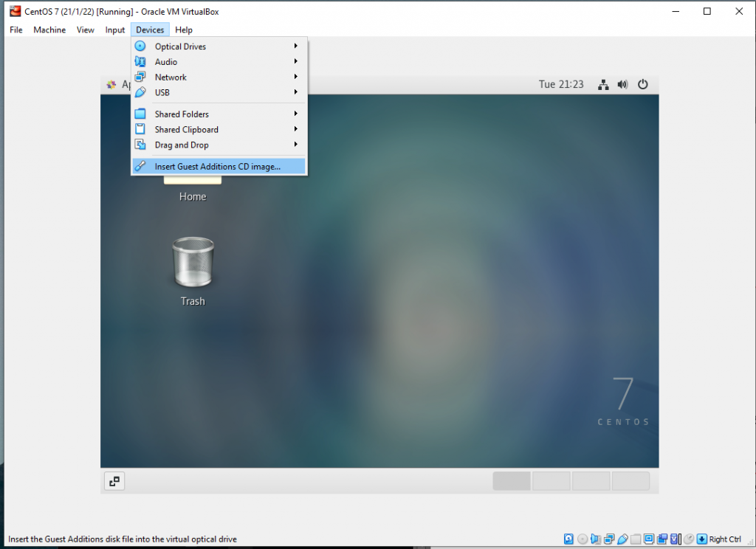
Task: Select the Network menu entry
Action: 219,77
